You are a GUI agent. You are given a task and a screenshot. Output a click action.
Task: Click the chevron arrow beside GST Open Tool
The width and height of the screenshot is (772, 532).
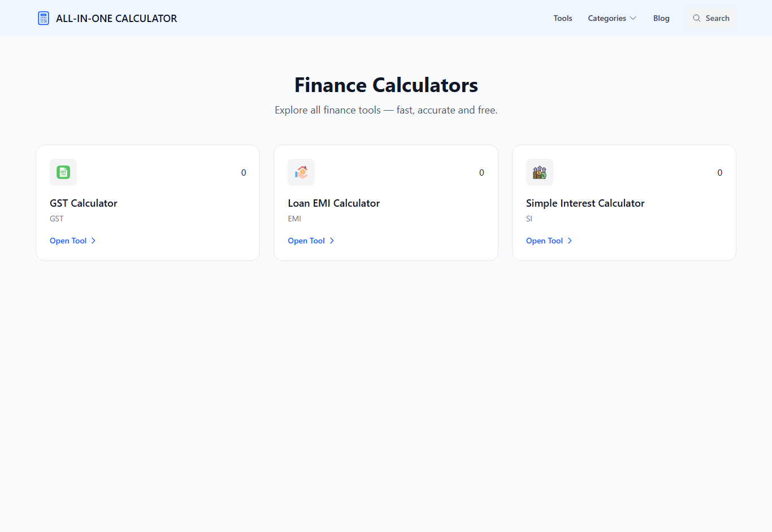(94, 241)
